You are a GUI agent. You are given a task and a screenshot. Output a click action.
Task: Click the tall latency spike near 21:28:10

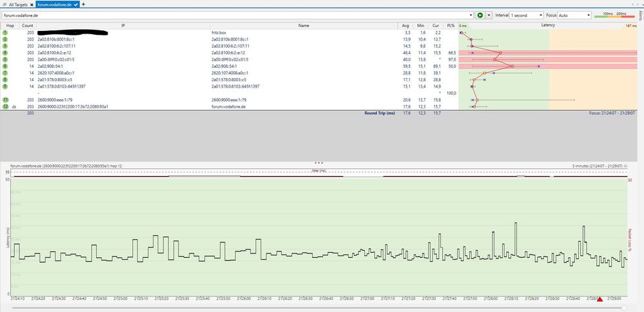point(516,239)
